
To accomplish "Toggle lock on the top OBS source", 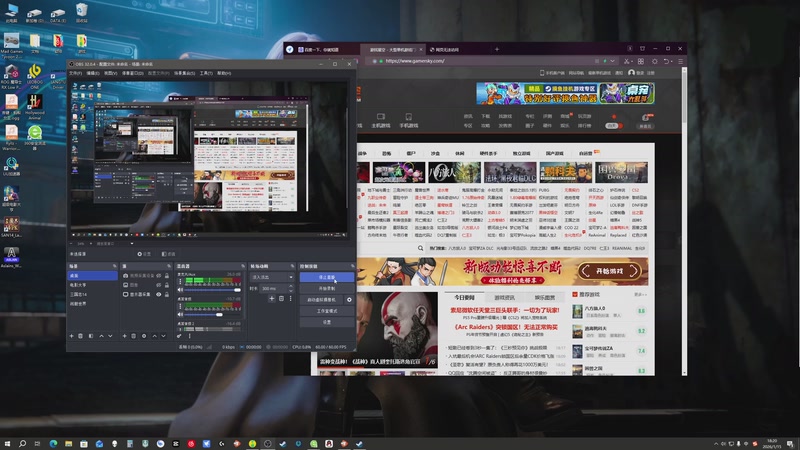I will pyautogui.click(x=166, y=276).
